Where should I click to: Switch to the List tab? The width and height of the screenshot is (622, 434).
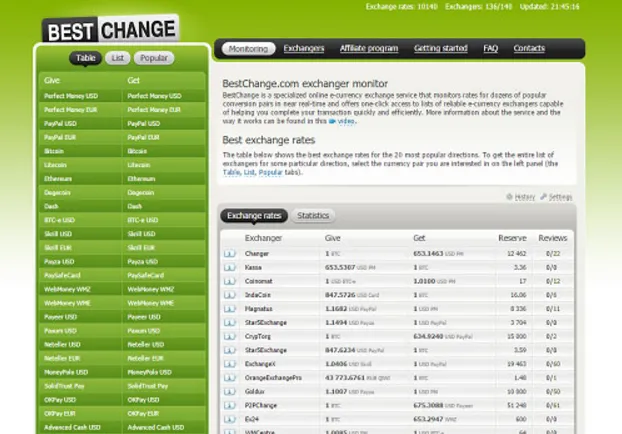tap(117, 58)
